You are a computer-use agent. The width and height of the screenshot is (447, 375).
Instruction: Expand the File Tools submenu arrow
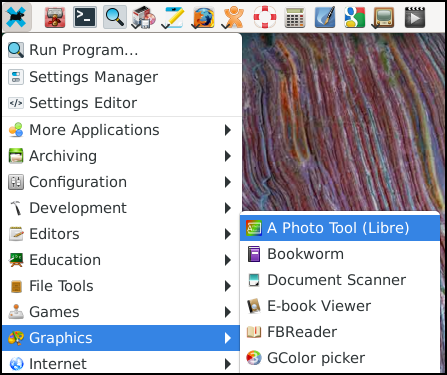pyautogui.click(x=228, y=286)
